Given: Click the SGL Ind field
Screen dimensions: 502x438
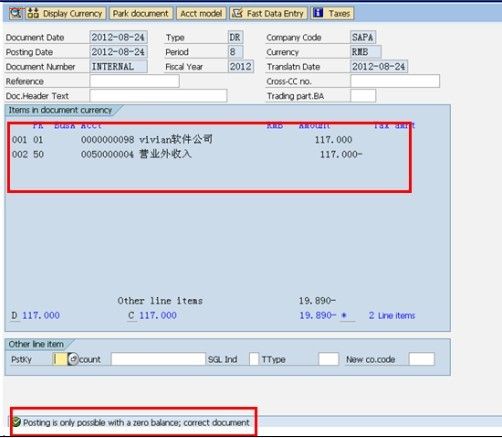Looking at the screenshot, I should pyautogui.click(x=254, y=359).
